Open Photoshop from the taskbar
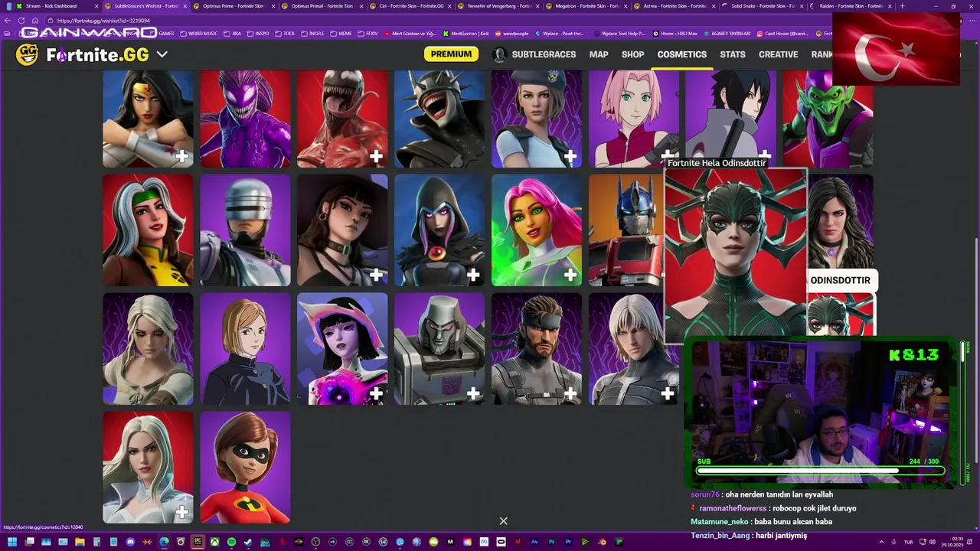The image size is (980, 551). [x=551, y=543]
